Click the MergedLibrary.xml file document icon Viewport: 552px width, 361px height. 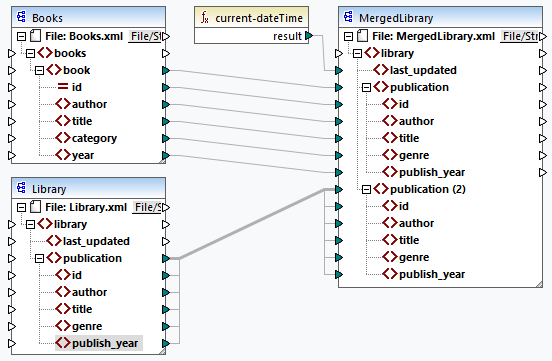362,36
